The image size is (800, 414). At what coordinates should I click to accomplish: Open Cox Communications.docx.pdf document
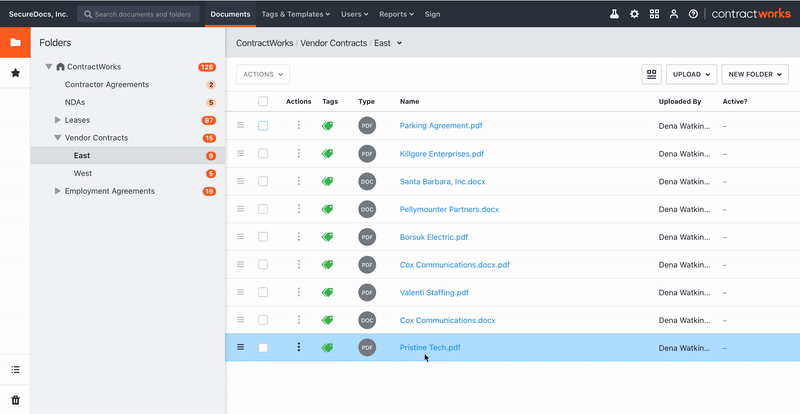click(x=455, y=264)
